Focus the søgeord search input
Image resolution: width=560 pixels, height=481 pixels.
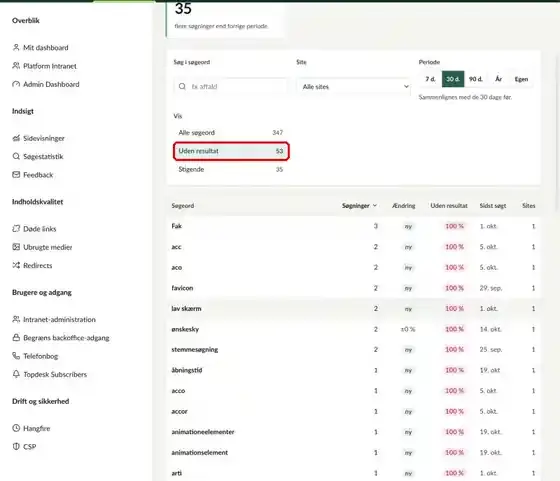coord(230,86)
